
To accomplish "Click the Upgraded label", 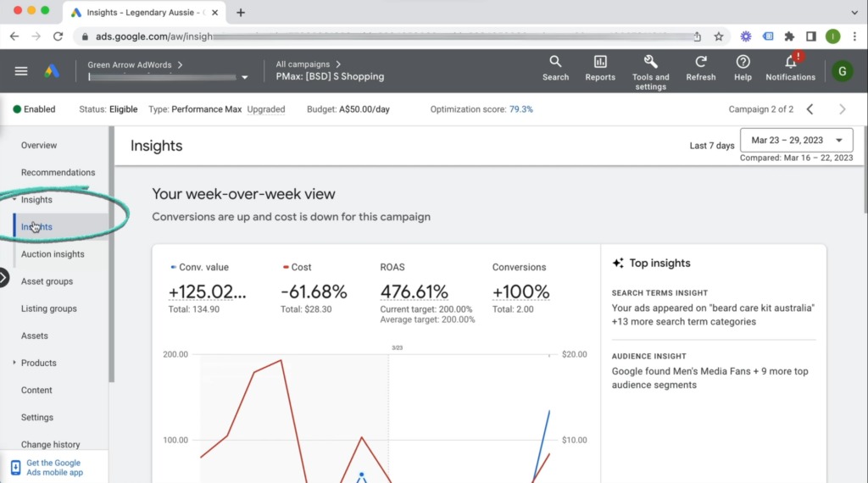I will 265,109.
